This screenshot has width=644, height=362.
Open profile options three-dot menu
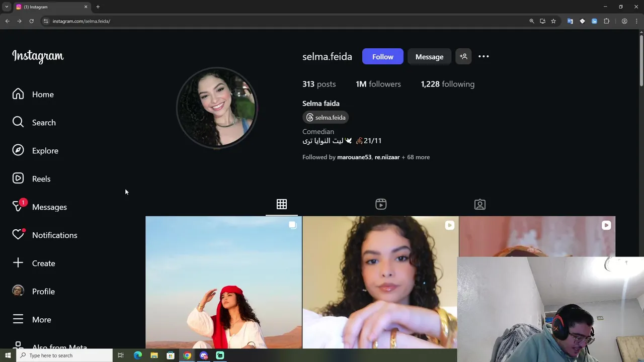(484, 56)
